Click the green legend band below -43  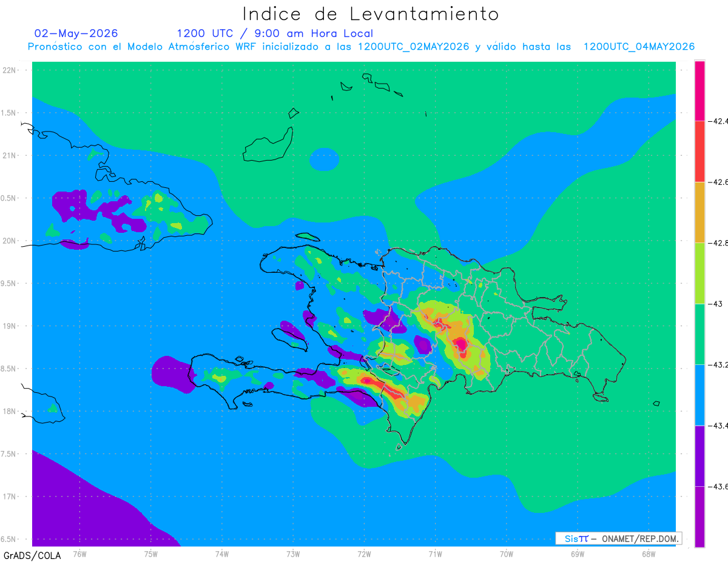click(699, 334)
